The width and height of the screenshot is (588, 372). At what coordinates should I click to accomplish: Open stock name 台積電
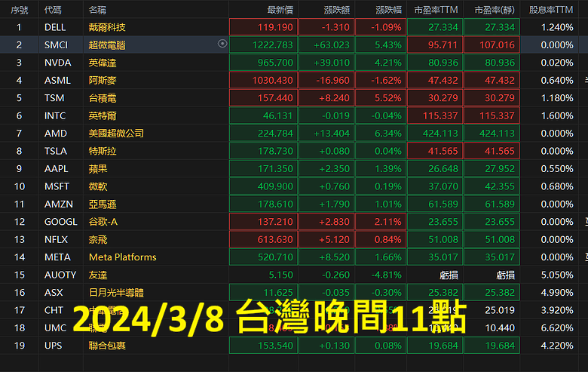103,98
